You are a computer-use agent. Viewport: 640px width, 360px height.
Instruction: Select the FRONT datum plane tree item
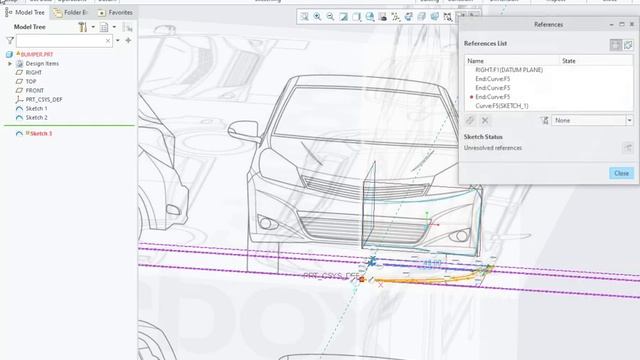point(35,91)
